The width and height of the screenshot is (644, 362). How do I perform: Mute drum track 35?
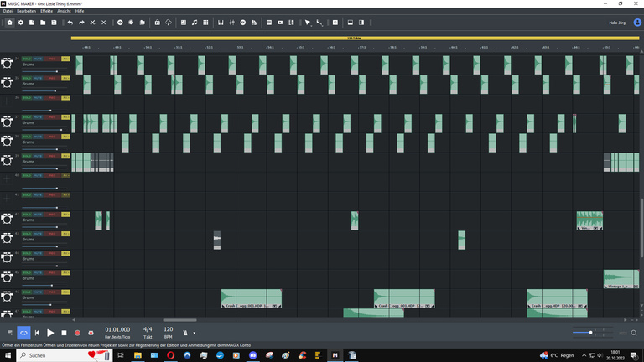pos(39,78)
